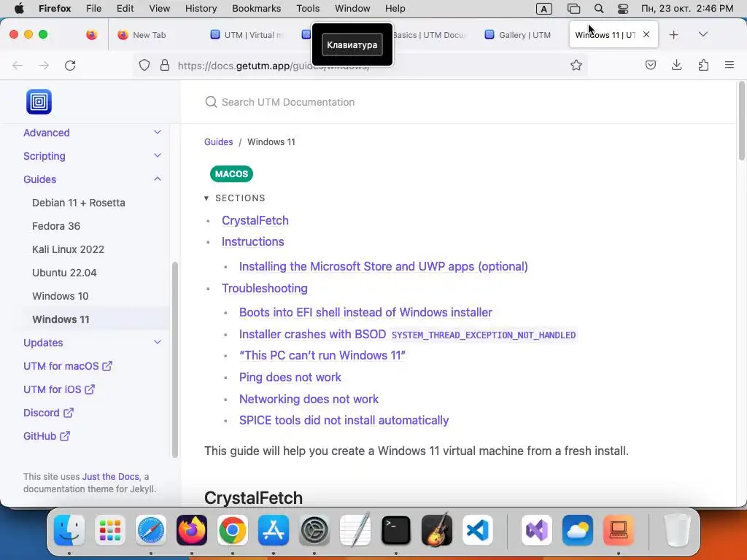
Task: Open a new tab with plus
Action: 673,35
